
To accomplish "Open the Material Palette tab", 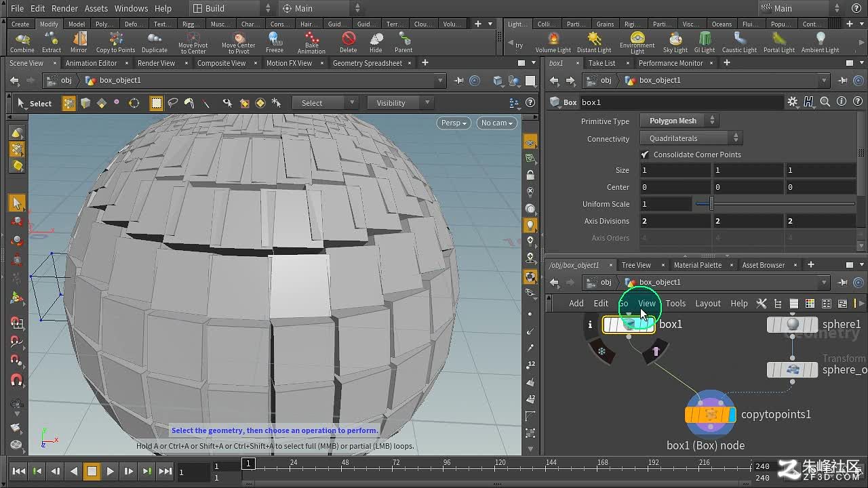I will tap(698, 265).
